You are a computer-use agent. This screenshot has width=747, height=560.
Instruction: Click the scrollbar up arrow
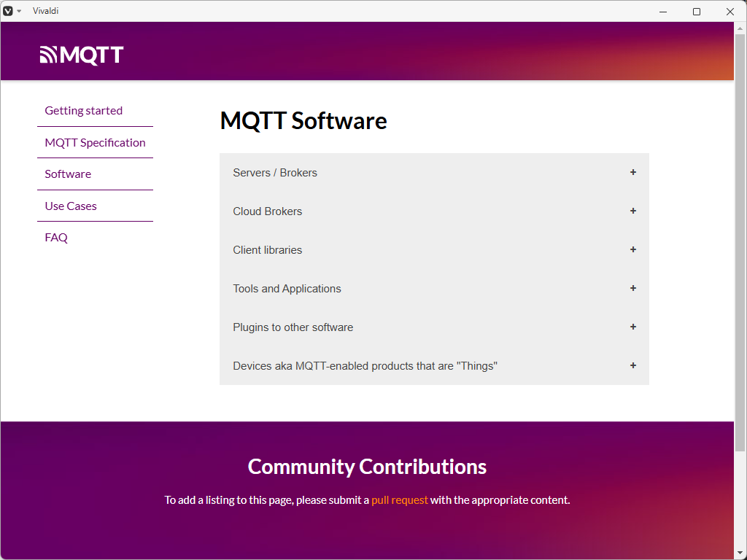point(740,28)
